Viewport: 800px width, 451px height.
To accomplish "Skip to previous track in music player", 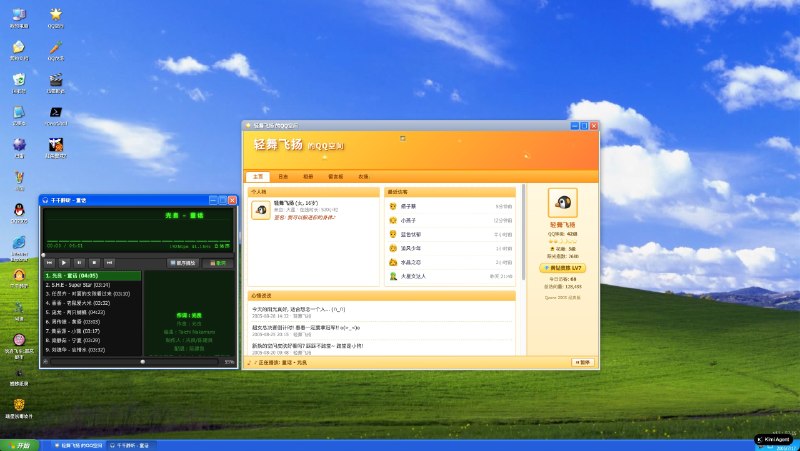I will 49,263.
